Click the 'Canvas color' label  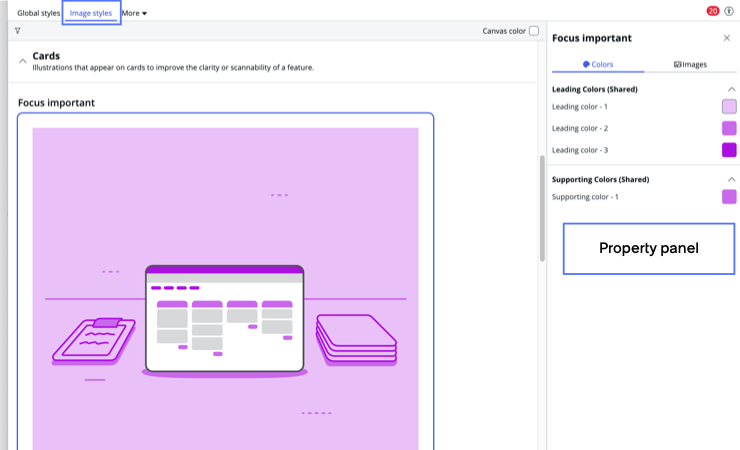[x=504, y=31]
